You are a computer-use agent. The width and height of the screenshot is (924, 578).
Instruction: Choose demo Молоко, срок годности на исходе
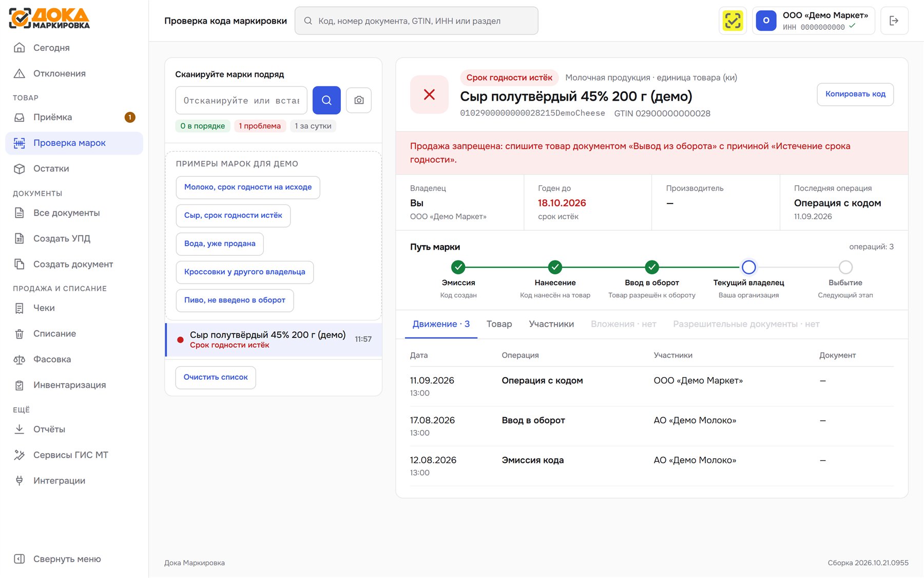point(248,187)
